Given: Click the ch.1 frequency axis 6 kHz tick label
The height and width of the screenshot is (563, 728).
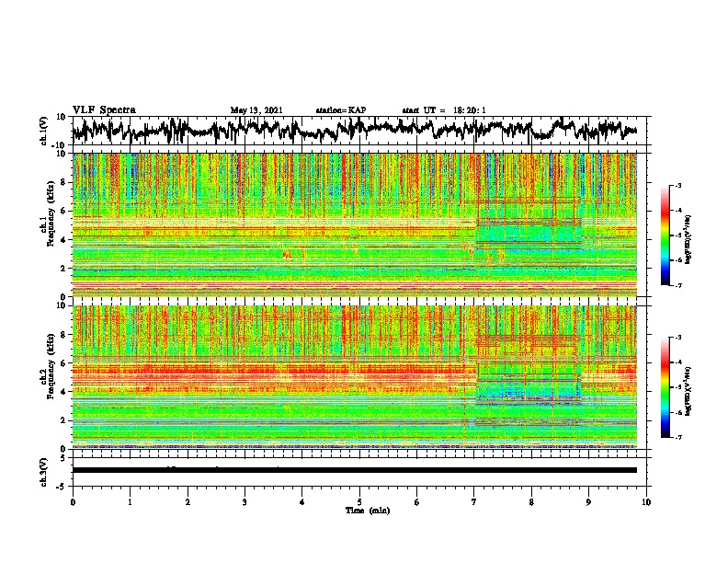Looking at the screenshot, I should [65, 212].
